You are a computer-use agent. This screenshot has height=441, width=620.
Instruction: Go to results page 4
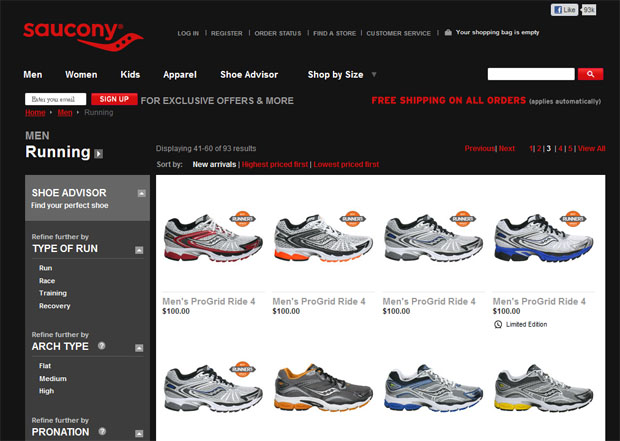click(560, 148)
